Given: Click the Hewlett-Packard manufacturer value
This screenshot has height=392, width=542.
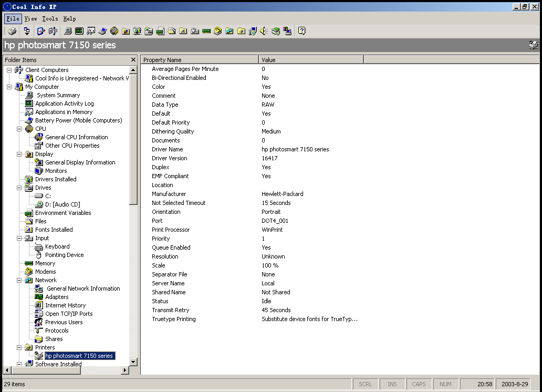Looking at the screenshot, I should [283, 194].
